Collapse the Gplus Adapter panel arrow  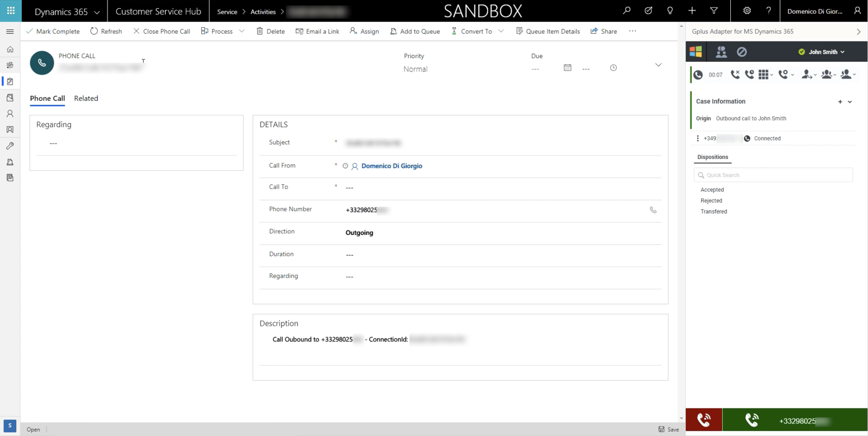[x=858, y=31]
